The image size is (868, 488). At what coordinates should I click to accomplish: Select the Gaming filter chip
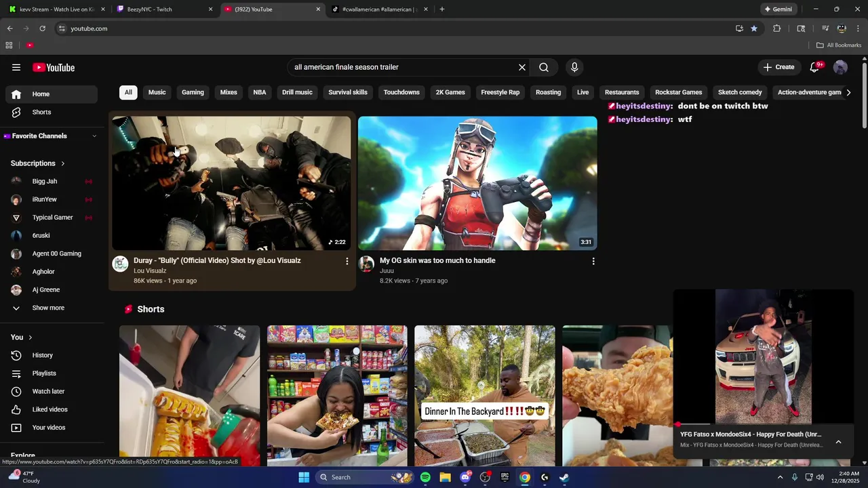click(x=193, y=92)
